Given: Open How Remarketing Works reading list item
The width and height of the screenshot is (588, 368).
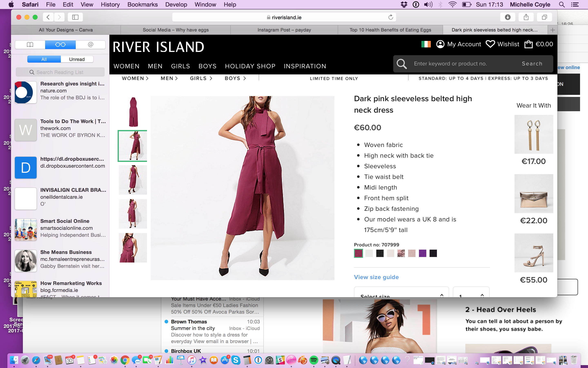Looking at the screenshot, I should click(x=60, y=288).
